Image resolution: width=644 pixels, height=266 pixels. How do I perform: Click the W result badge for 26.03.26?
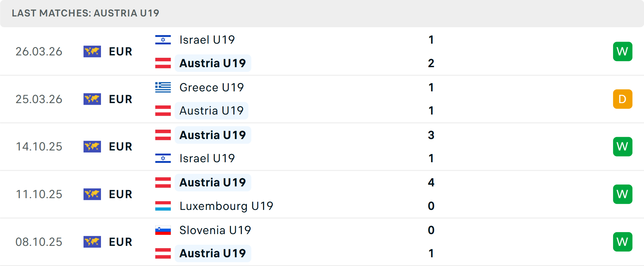tap(622, 51)
